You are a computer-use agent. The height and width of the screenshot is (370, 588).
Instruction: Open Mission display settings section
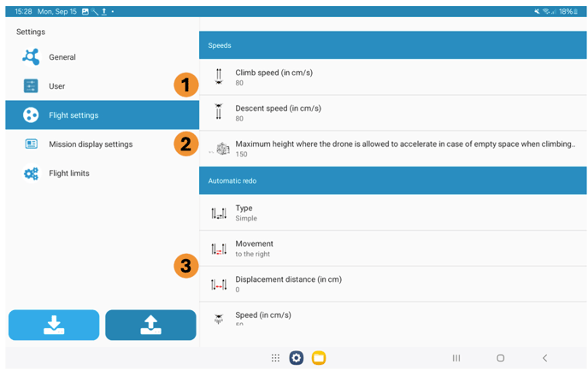tap(91, 144)
